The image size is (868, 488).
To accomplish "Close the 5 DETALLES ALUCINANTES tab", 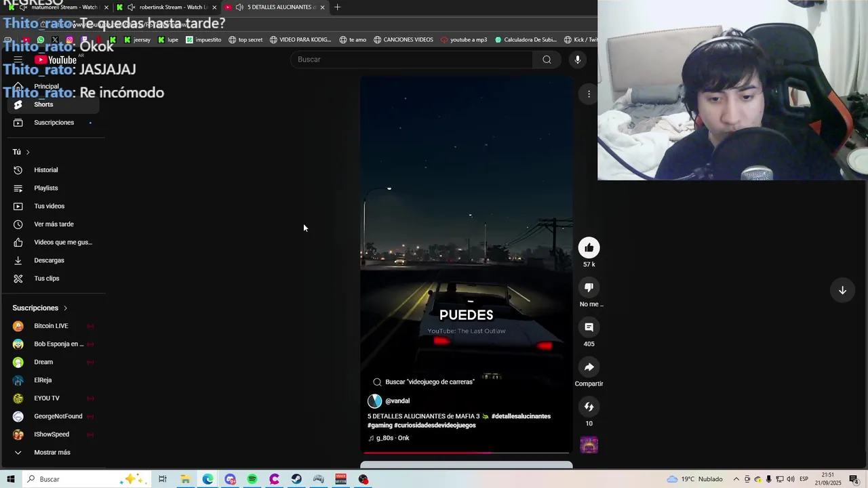I will (x=322, y=7).
